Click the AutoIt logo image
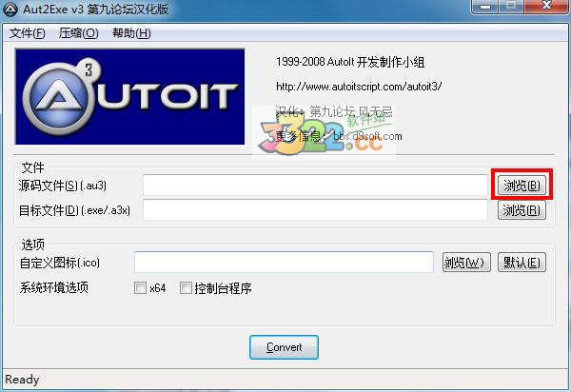 click(130, 97)
